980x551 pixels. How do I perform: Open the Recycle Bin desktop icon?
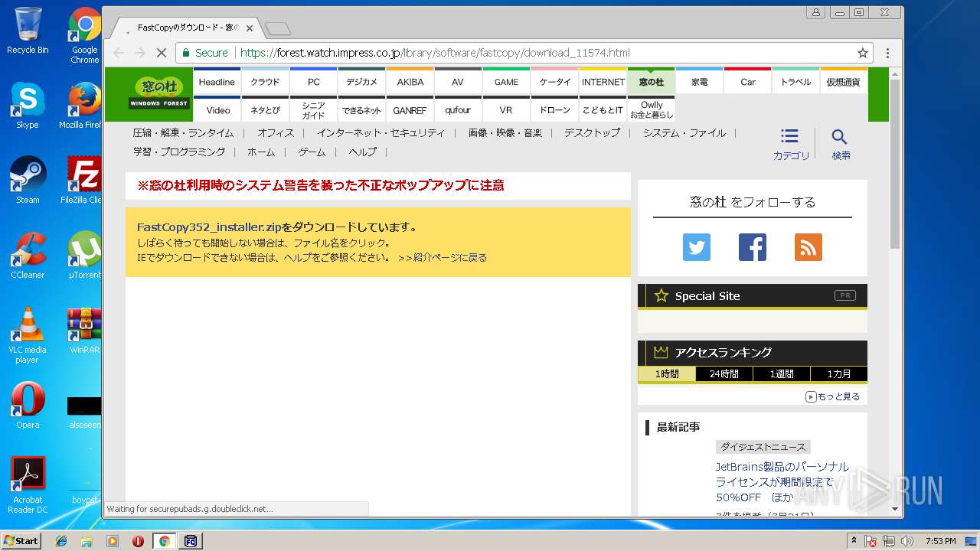(x=28, y=31)
